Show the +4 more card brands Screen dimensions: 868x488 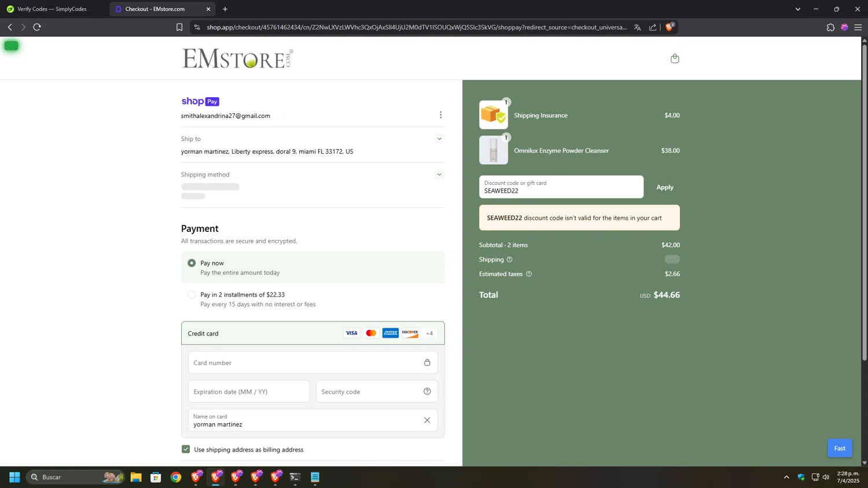click(429, 333)
